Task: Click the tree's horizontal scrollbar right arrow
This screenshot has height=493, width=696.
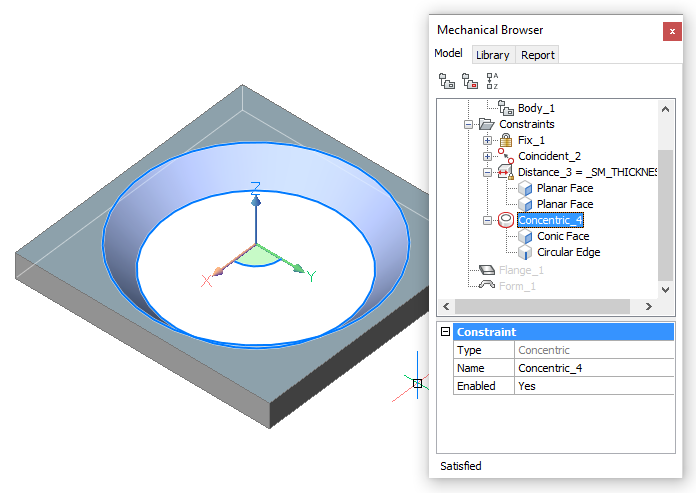Action: (x=648, y=307)
